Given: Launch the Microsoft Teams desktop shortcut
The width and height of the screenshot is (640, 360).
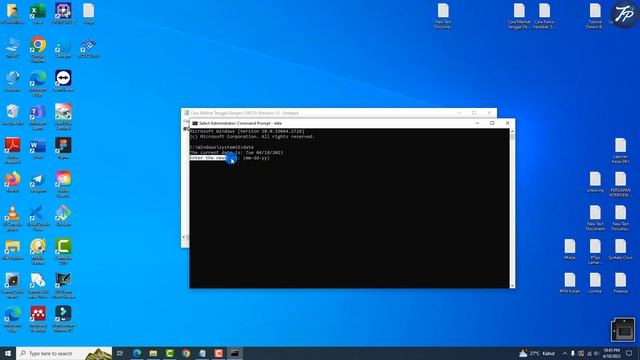Looking at the screenshot, I should coord(38,117).
